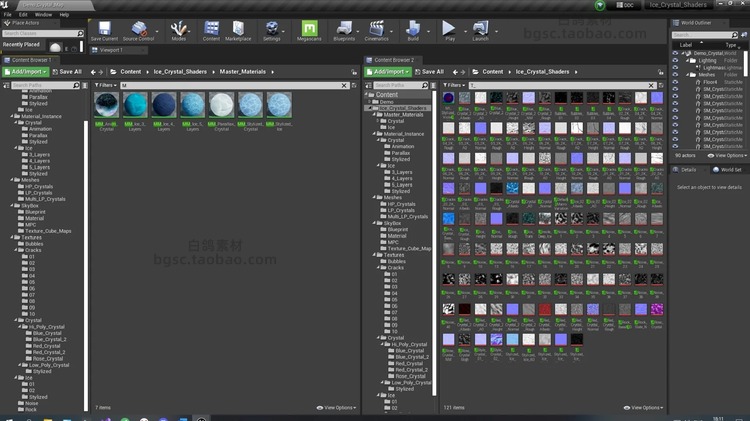Toggle visibility of Floor4 static mesh
Image resolution: width=750 pixels, height=421 pixels.
tap(675, 82)
